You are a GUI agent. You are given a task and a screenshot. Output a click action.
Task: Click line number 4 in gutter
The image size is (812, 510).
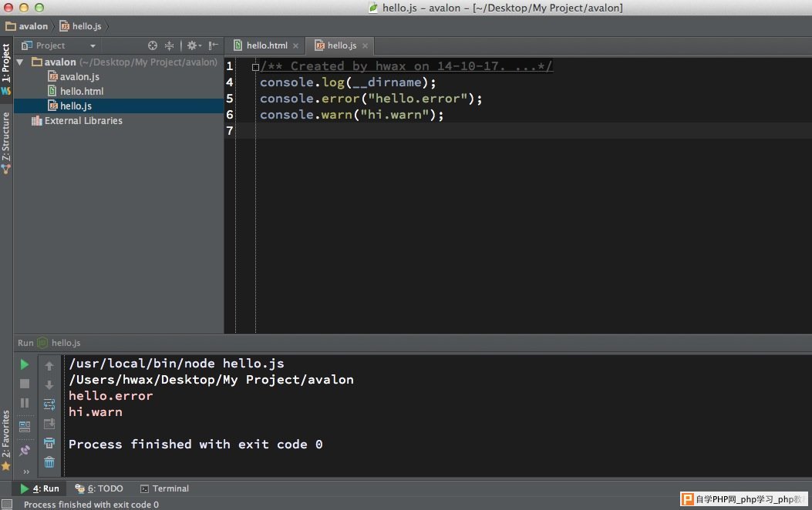[229, 82]
